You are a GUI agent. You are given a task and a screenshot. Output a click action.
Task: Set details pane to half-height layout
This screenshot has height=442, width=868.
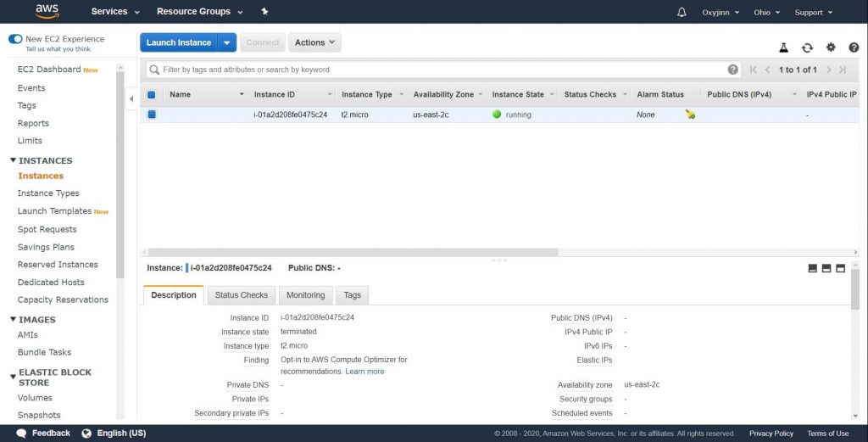826,268
